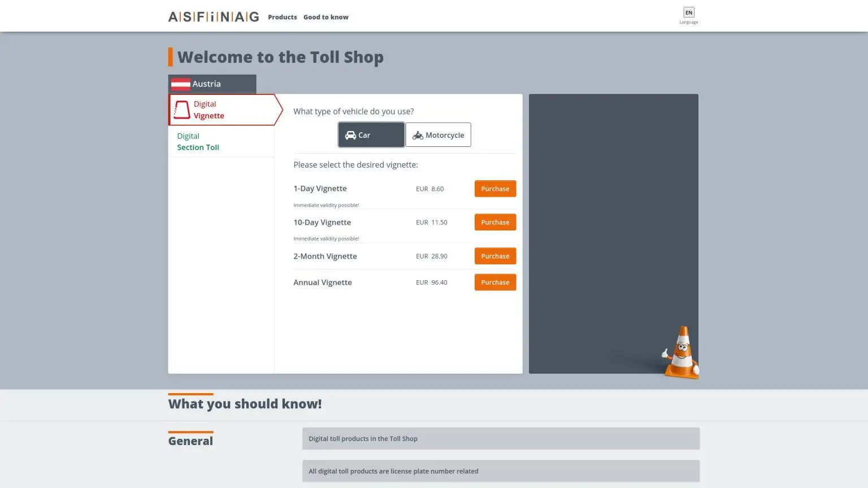Click the motorcycle icon

point(418,136)
